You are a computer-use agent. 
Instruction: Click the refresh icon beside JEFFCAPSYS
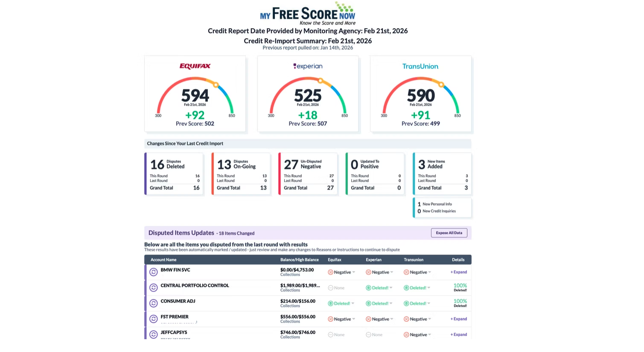pos(154,335)
